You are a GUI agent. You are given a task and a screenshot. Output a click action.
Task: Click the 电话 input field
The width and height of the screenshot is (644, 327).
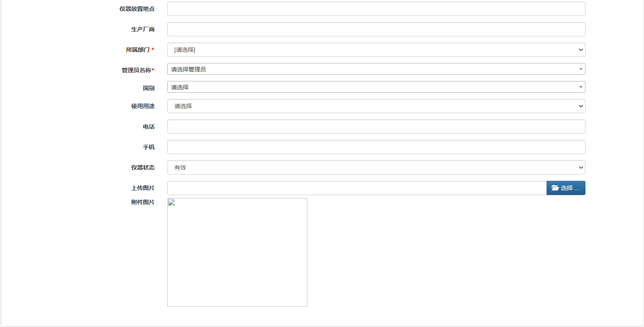[x=376, y=127]
